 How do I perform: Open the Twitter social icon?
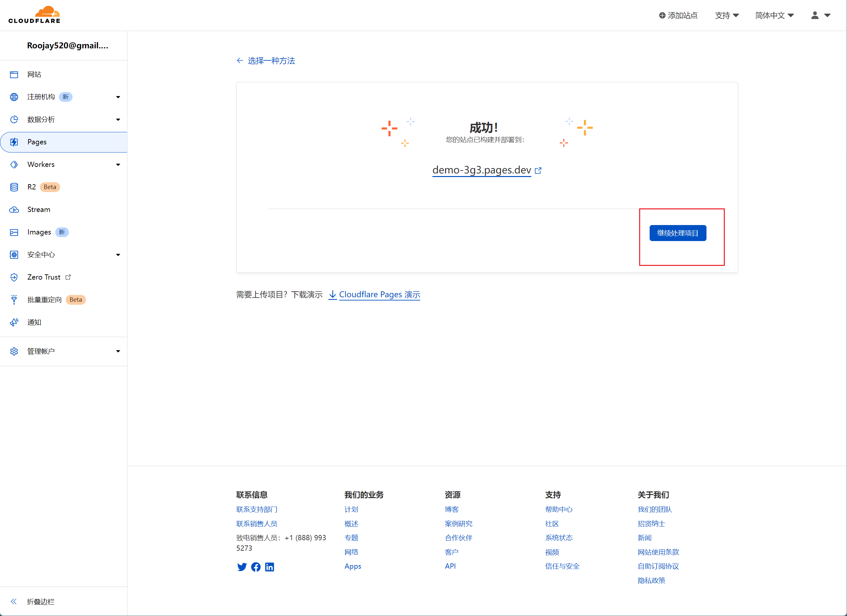coord(241,567)
